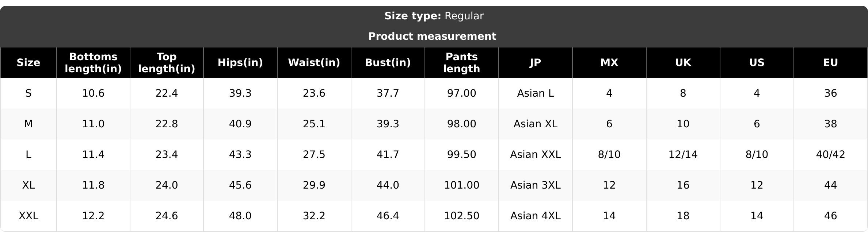
Task: Select the JP column header
Action: click(536, 63)
